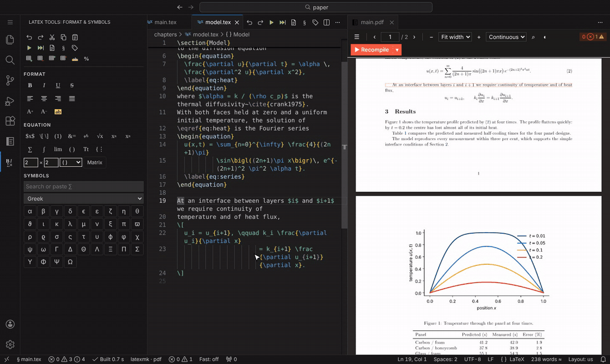
Task: Align text left
Action: 30,99
